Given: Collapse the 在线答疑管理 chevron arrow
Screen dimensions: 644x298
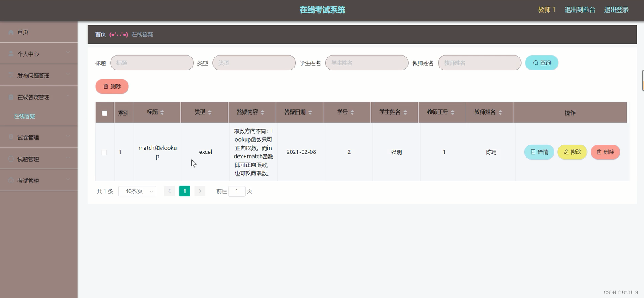Looking at the screenshot, I should pos(68,97).
